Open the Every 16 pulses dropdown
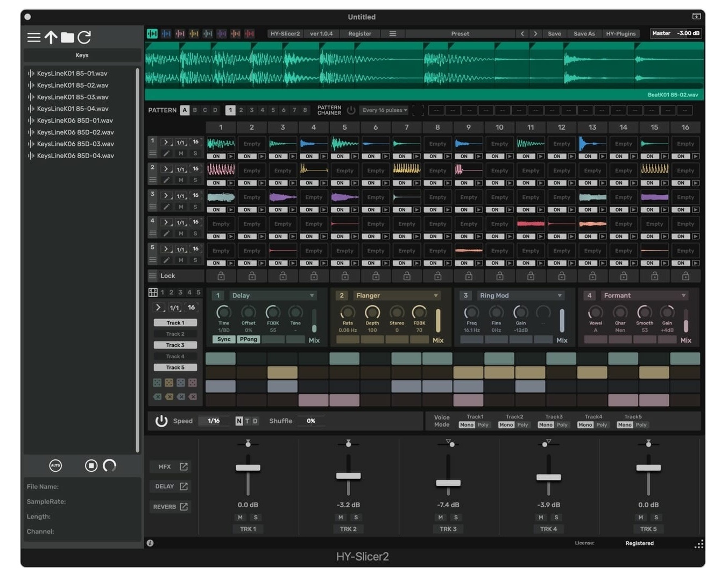Screen dimensions: 728x581 tap(384, 110)
